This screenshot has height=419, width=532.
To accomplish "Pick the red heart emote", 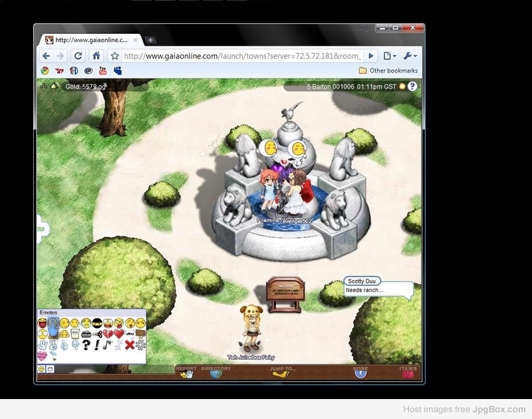I will click(119, 334).
